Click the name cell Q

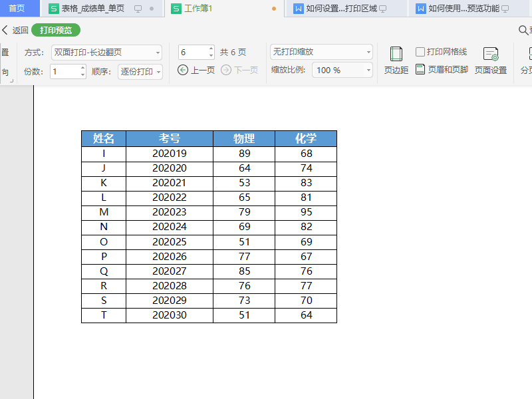[x=104, y=271]
